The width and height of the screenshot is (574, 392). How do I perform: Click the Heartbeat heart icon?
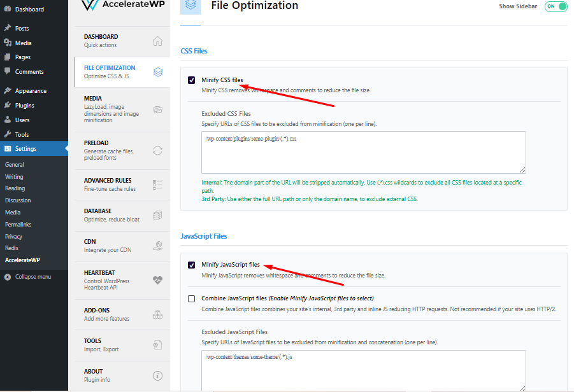[x=158, y=280]
